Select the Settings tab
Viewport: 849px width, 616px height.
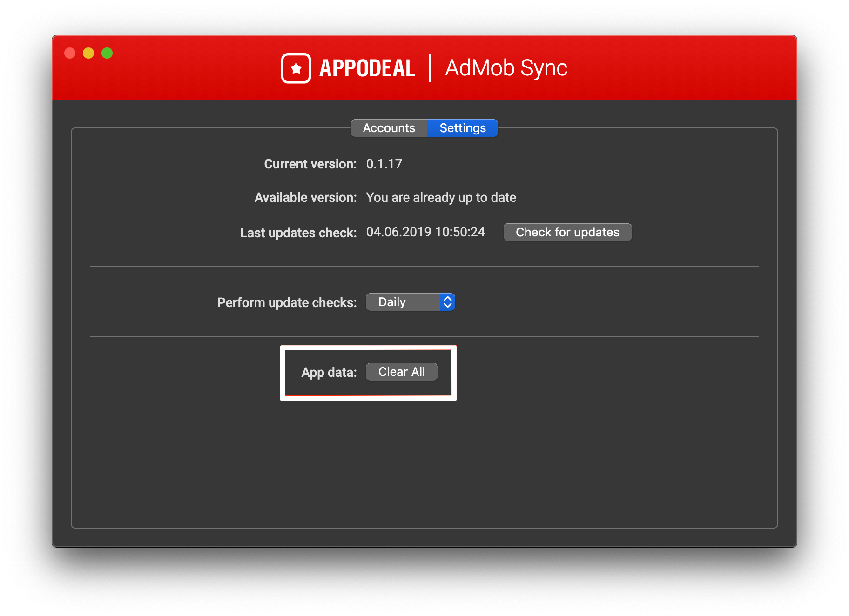(x=462, y=128)
